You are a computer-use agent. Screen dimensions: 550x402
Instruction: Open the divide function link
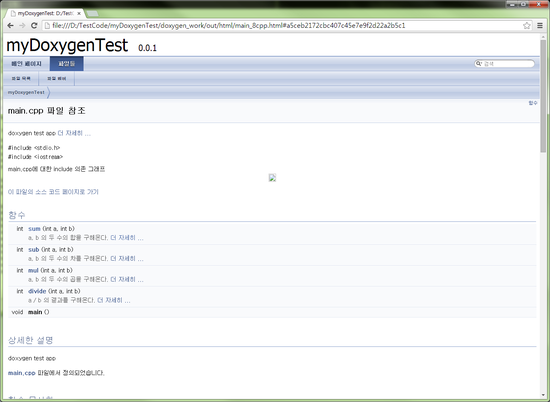coord(37,291)
